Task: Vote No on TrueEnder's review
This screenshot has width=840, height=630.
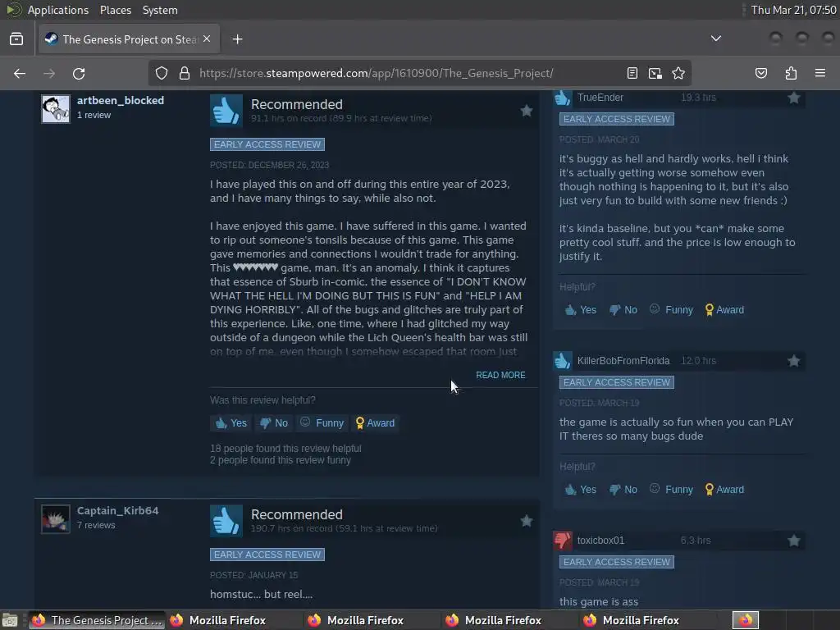Action: click(623, 310)
